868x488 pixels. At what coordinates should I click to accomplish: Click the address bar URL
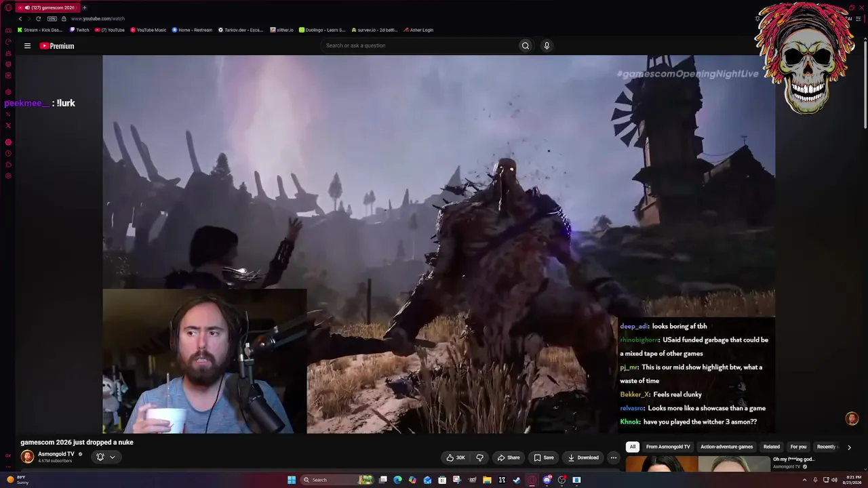pos(98,19)
